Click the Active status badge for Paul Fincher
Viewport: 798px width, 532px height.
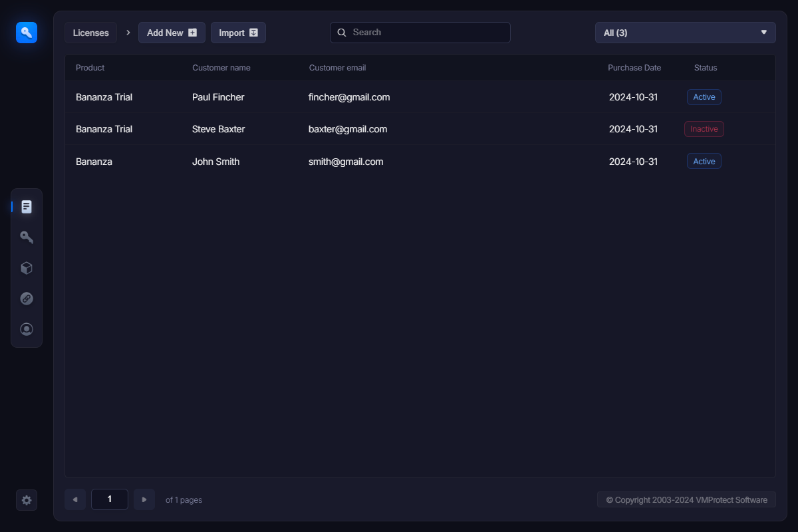[x=704, y=97]
